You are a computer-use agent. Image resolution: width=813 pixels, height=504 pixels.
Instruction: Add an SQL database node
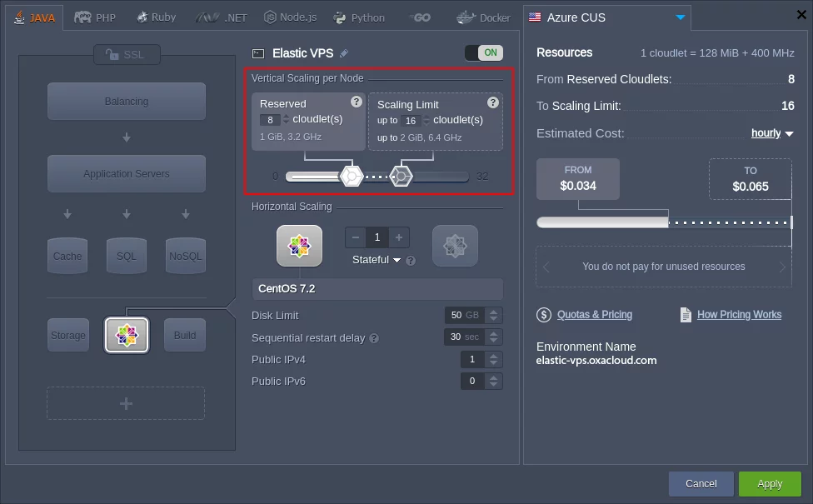click(127, 256)
